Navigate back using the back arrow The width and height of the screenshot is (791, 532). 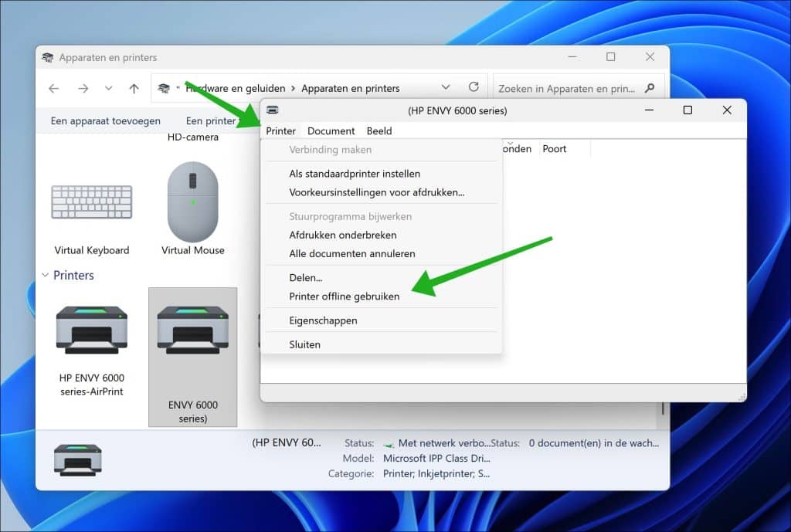[x=53, y=88]
